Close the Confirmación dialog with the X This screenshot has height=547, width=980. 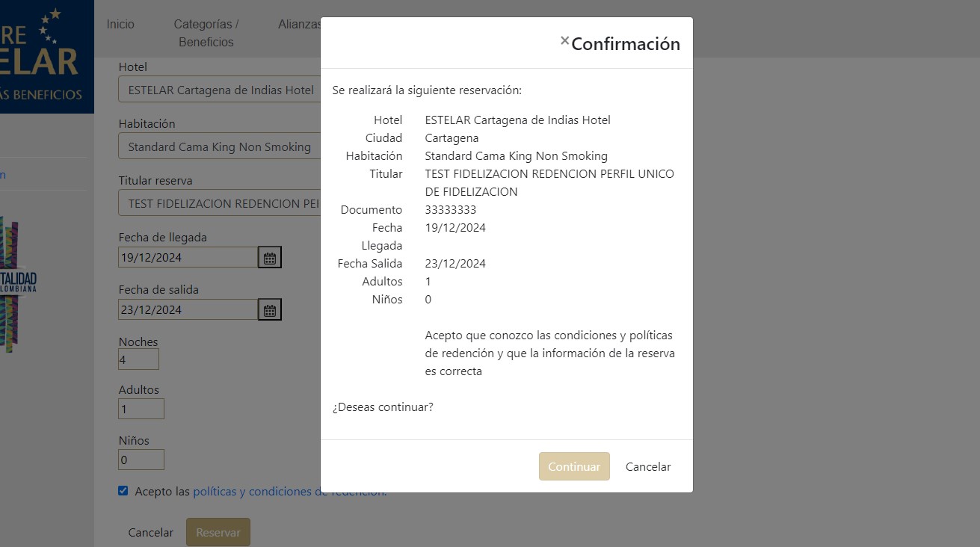(565, 41)
